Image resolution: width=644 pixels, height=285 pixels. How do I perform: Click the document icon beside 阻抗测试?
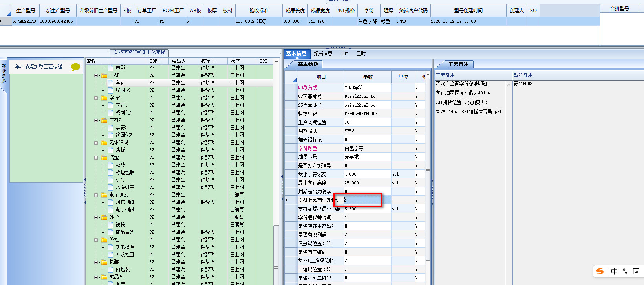pos(110,202)
